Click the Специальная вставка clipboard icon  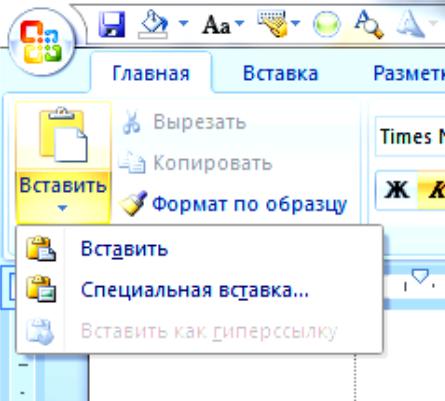coord(41,289)
